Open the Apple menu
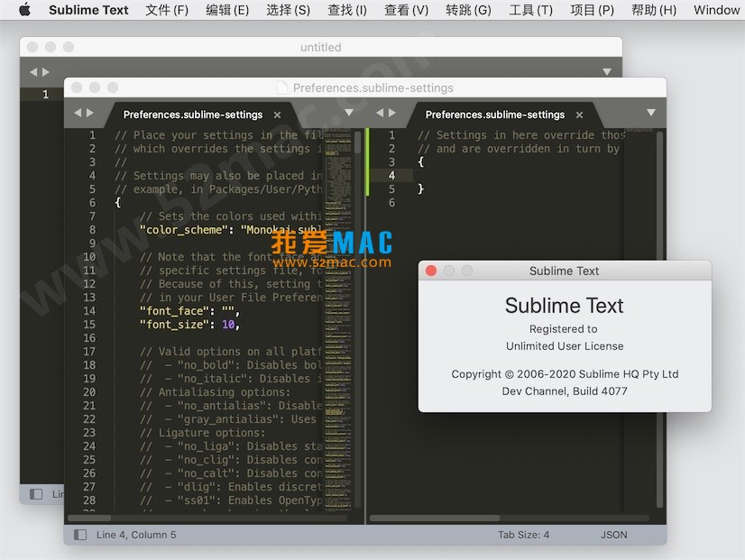This screenshot has width=745, height=560. [24, 10]
